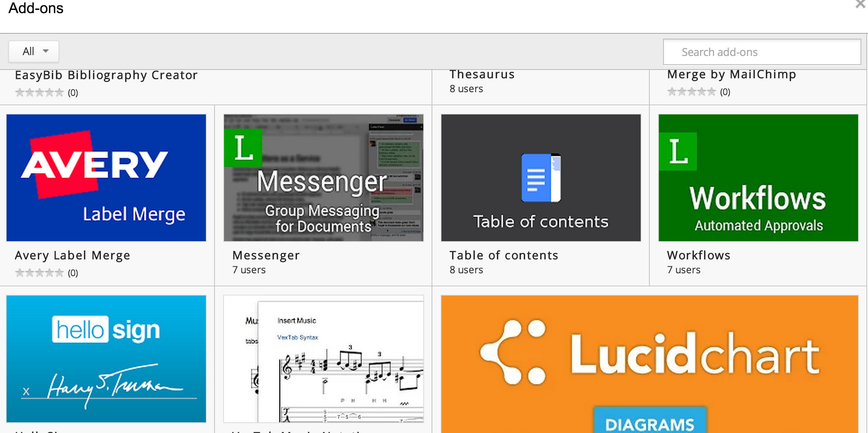
Task: Click the Avery Label Merge title text
Action: (72, 256)
